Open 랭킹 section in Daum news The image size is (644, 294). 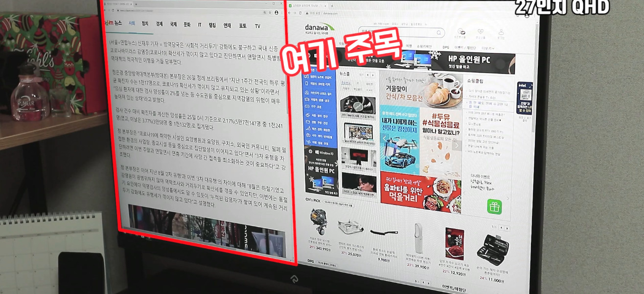(212, 25)
